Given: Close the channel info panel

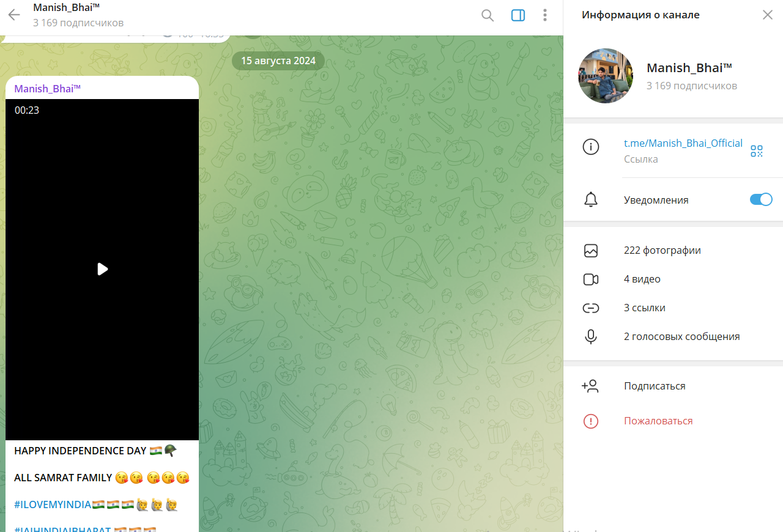Looking at the screenshot, I should tap(768, 15).
